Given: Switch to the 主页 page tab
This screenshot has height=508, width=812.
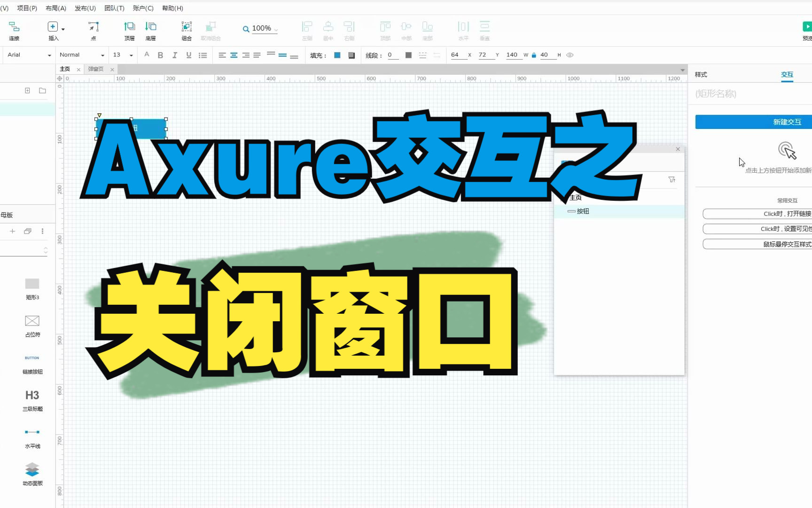Looking at the screenshot, I should point(65,69).
